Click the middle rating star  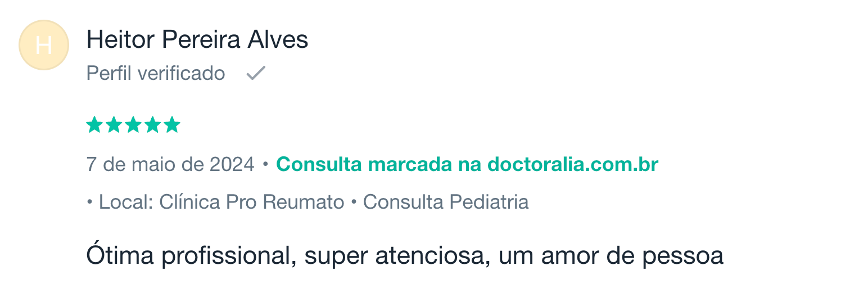pyautogui.click(x=133, y=125)
